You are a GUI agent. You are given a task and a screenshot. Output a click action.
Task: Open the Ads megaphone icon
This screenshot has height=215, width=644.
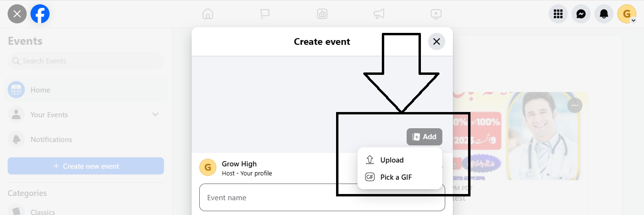pos(379,14)
